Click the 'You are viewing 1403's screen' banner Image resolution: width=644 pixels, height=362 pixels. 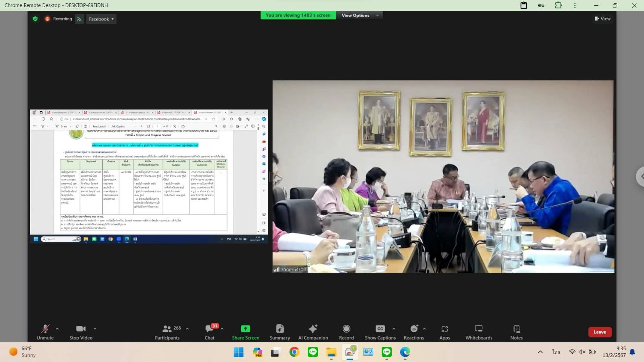coord(298,15)
